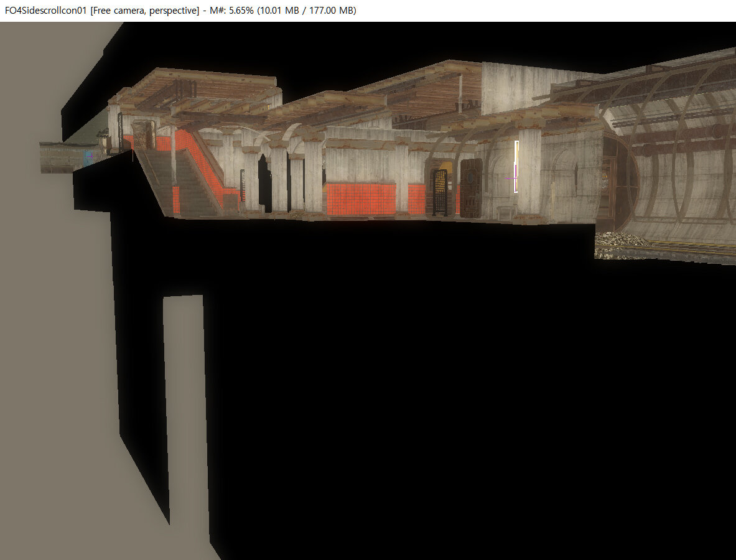
Task: Select the riveted metal door with porthole
Action: coord(470,189)
